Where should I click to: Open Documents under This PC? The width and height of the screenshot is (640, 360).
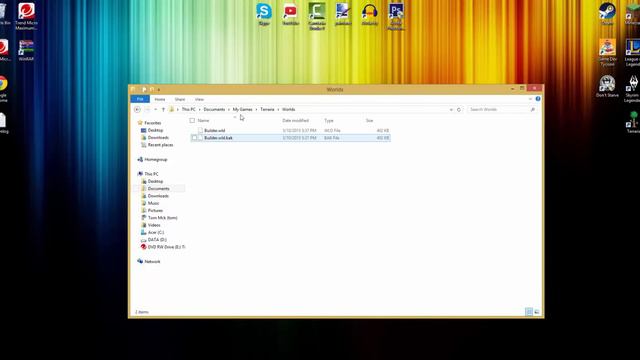158,189
